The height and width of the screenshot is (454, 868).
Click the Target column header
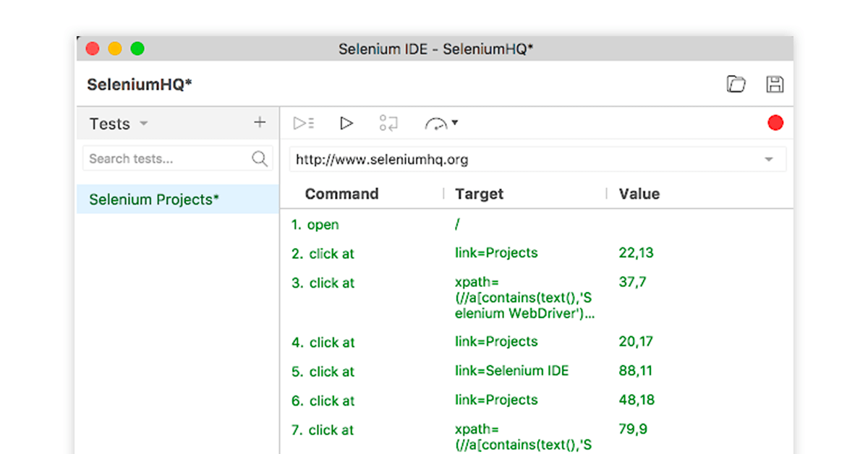click(479, 194)
